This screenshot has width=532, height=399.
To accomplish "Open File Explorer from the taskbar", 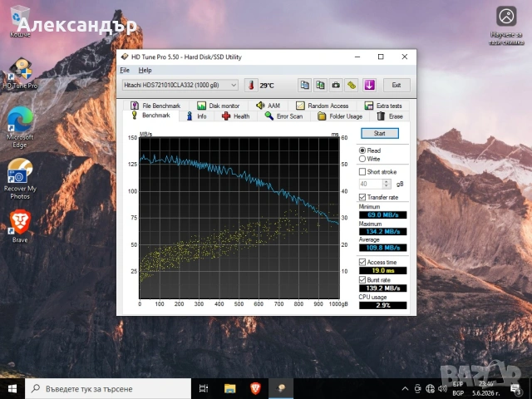I will pos(229,388).
